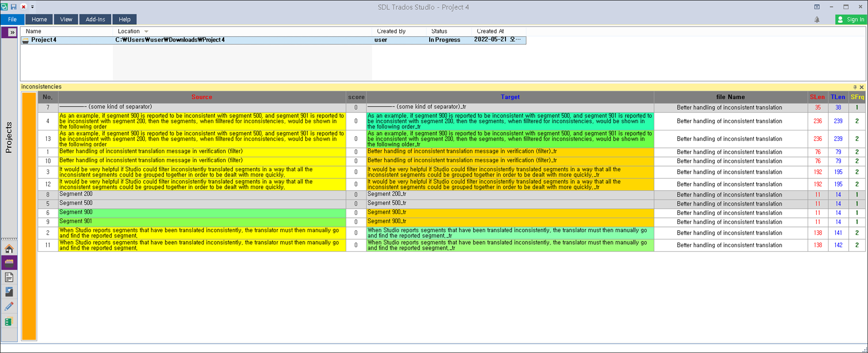Click the TLen column header
868x353 pixels.
pos(838,97)
